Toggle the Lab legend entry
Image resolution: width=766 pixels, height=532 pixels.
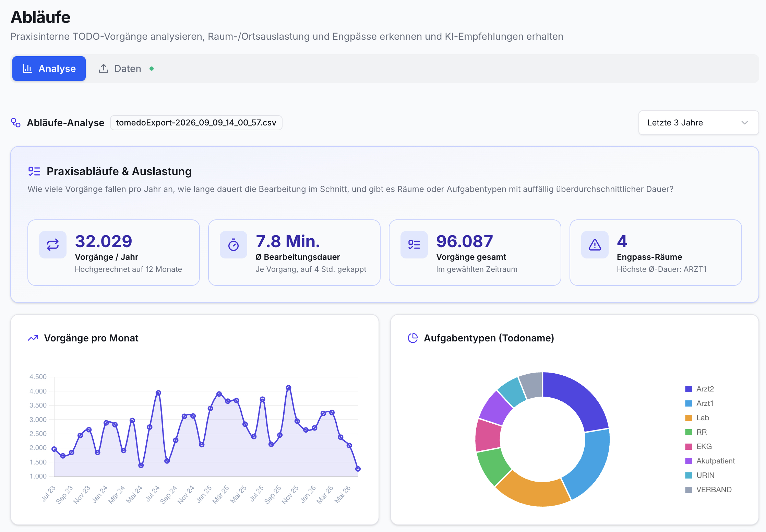tap(697, 418)
